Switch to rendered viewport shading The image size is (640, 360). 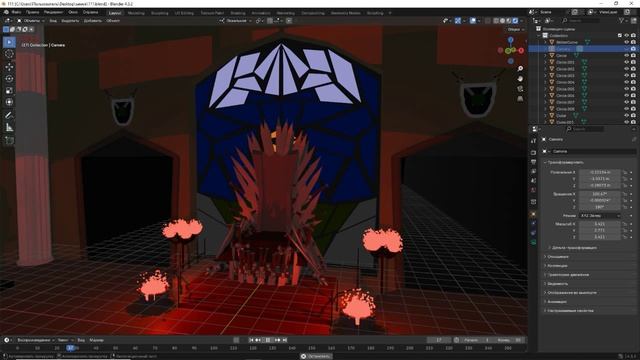click(x=516, y=20)
